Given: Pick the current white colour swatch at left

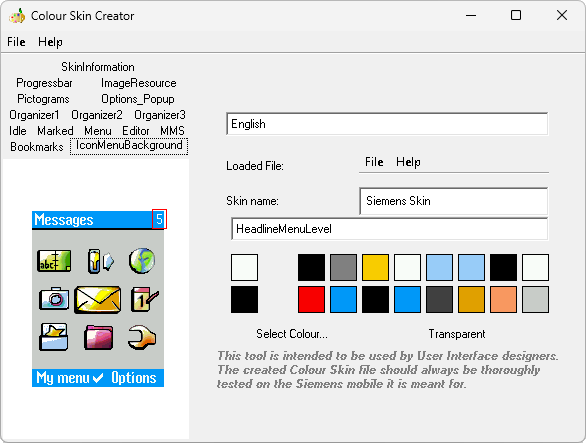Looking at the screenshot, I should coord(244,267).
